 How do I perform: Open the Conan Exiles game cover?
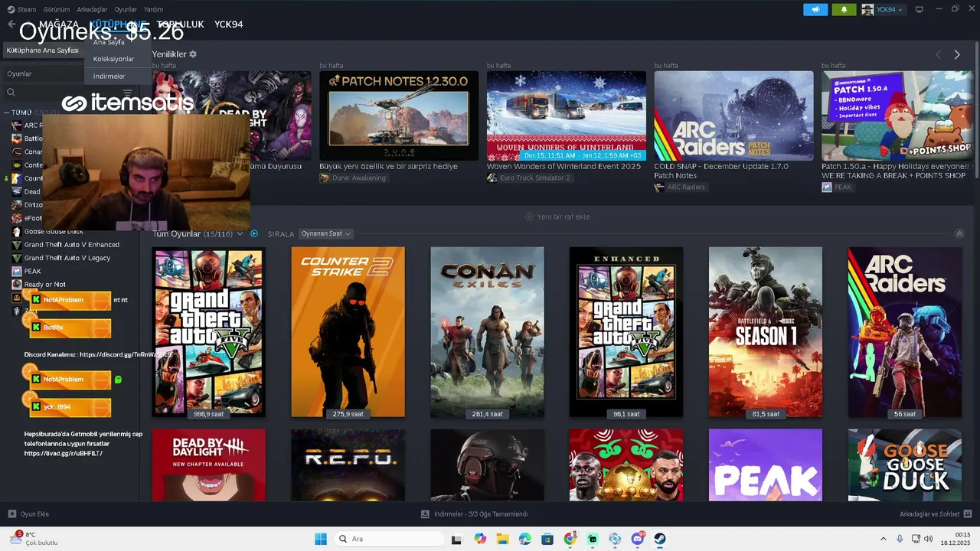tap(487, 332)
